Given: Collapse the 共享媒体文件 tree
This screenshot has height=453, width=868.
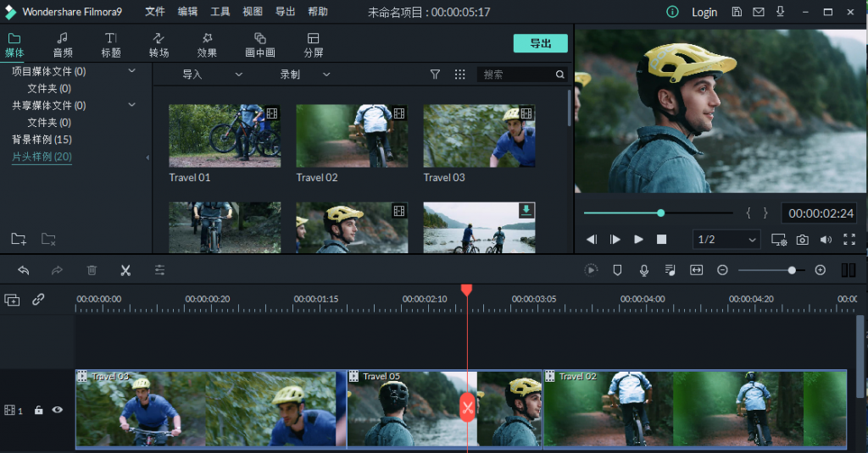Looking at the screenshot, I should pyautogui.click(x=131, y=104).
